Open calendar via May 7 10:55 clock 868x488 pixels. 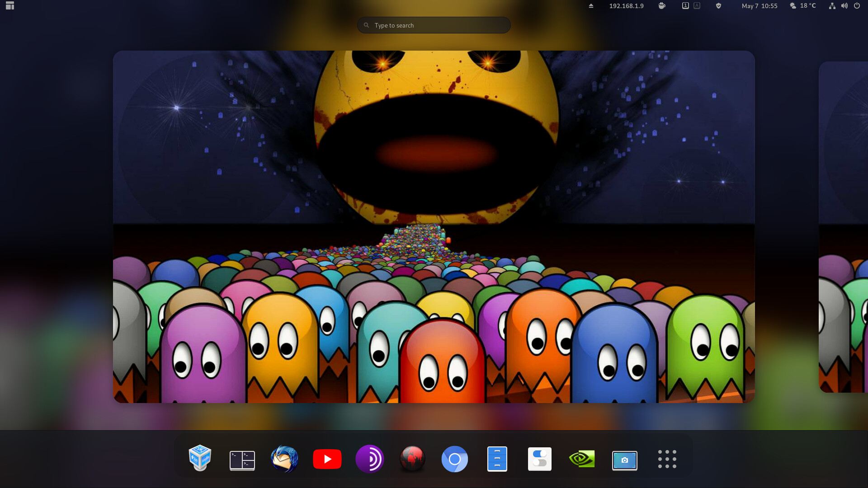click(x=759, y=6)
